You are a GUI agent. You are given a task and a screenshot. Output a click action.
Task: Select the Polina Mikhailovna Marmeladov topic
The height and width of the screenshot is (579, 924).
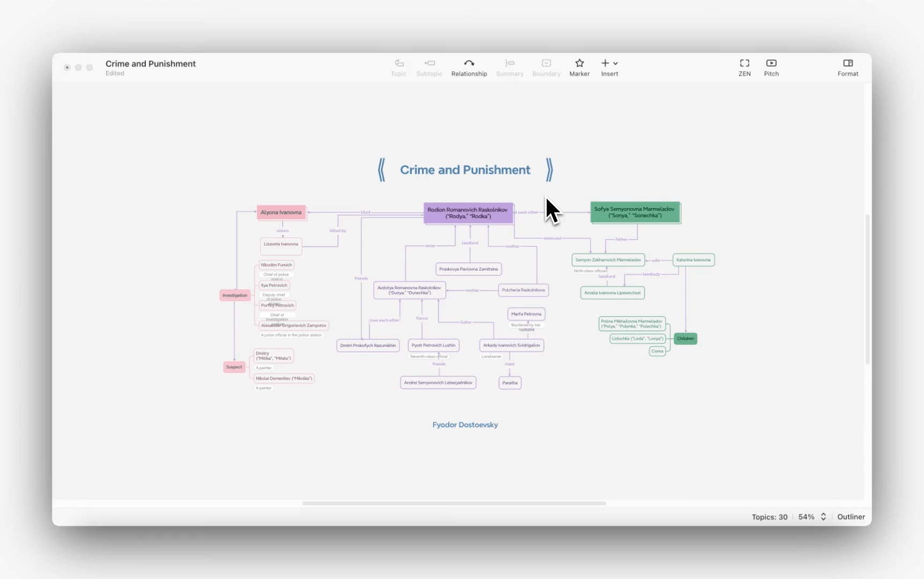point(632,324)
